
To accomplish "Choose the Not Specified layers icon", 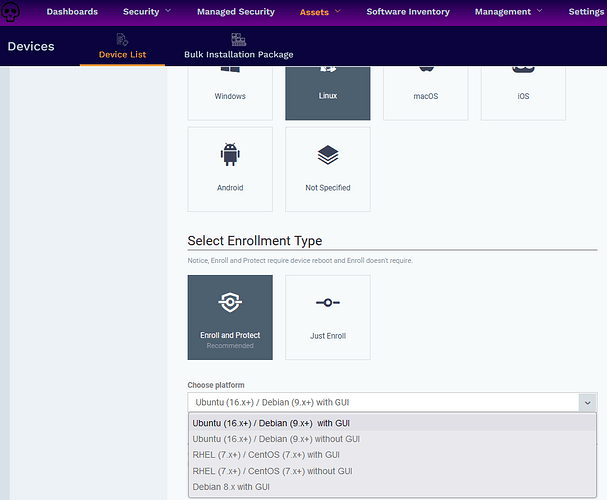I will click(328, 156).
